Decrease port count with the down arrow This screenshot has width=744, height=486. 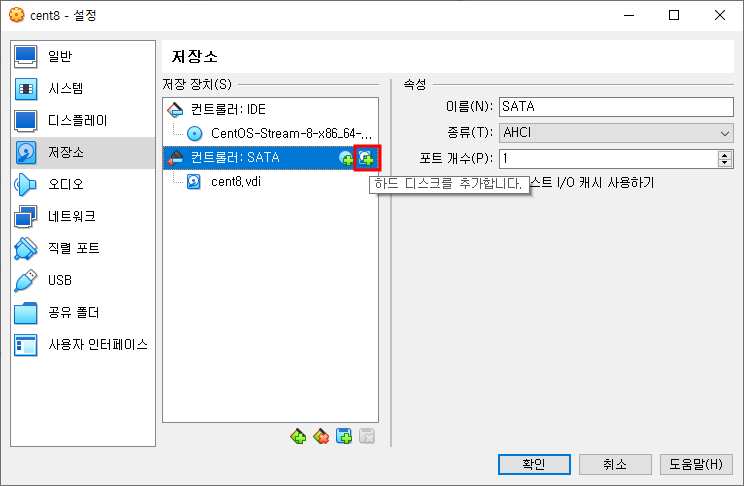725,163
